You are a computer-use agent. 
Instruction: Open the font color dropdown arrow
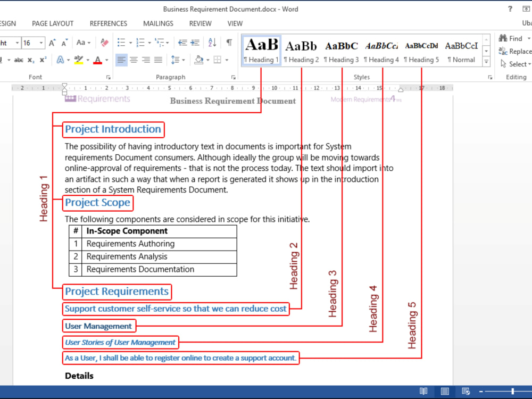tap(106, 60)
